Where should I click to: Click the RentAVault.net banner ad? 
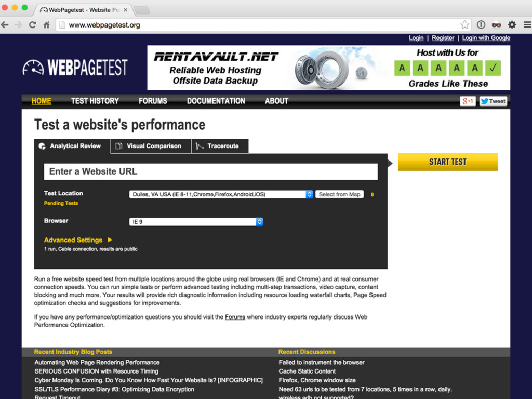[x=329, y=68]
